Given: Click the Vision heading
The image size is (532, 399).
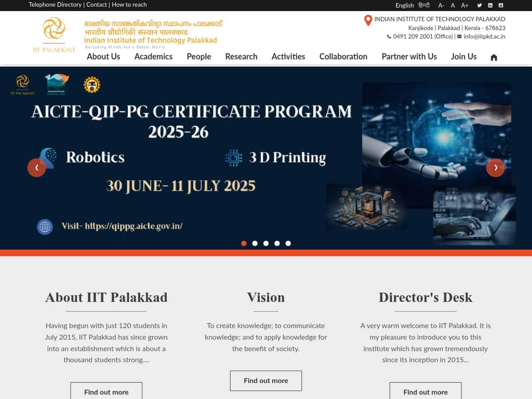Looking at the screenshot, I should coord(266,297).
